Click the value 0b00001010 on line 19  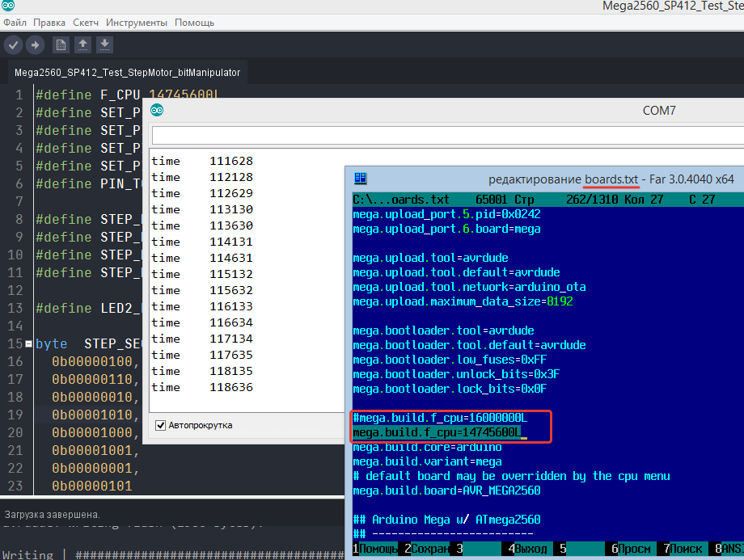click(x=92, y=415)
